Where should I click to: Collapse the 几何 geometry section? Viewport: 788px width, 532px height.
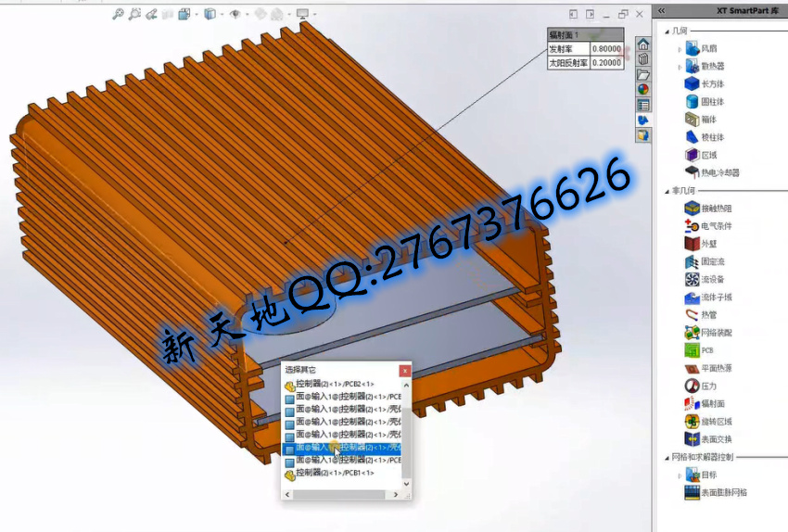(667, 32)
